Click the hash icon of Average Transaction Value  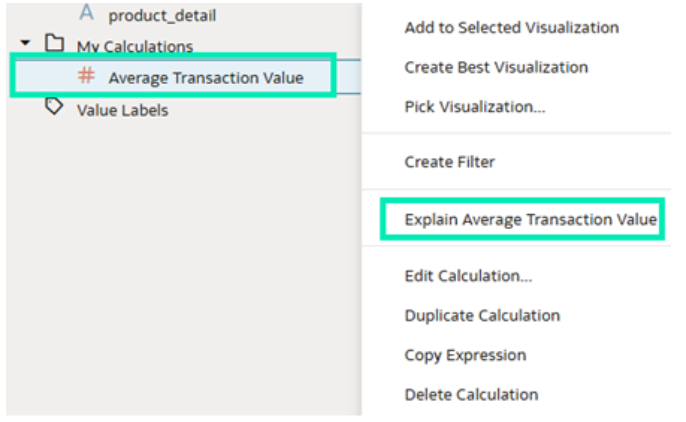tap(86, 75)
